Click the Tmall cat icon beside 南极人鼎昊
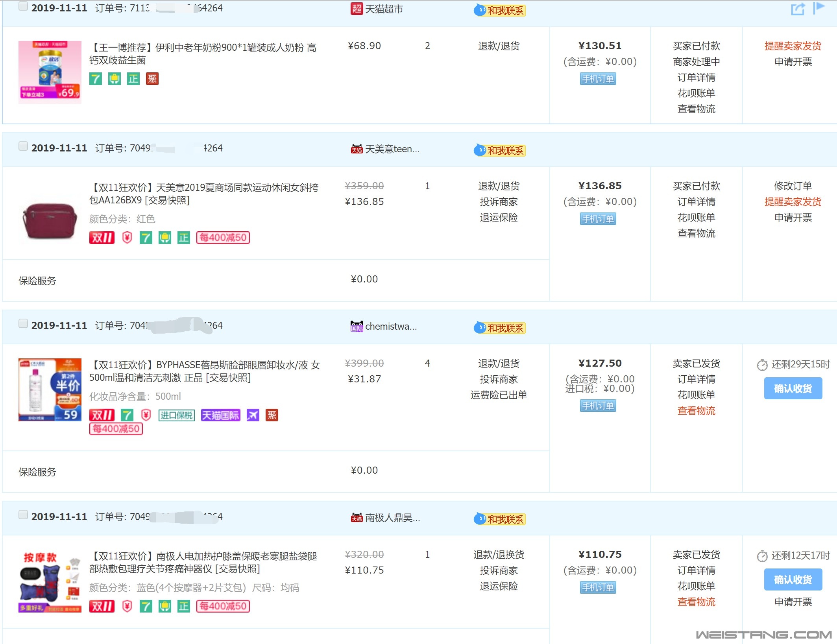Viewport: 837px width, 644px height. pos(357,517)
